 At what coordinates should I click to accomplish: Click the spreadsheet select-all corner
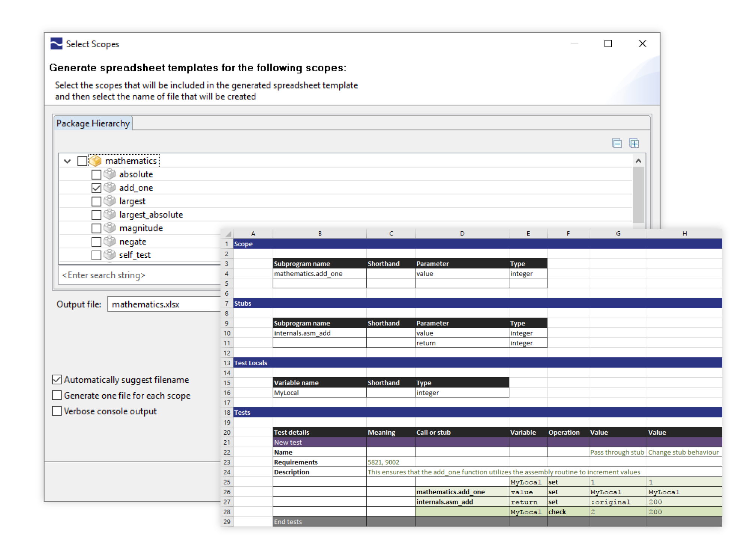227,233
